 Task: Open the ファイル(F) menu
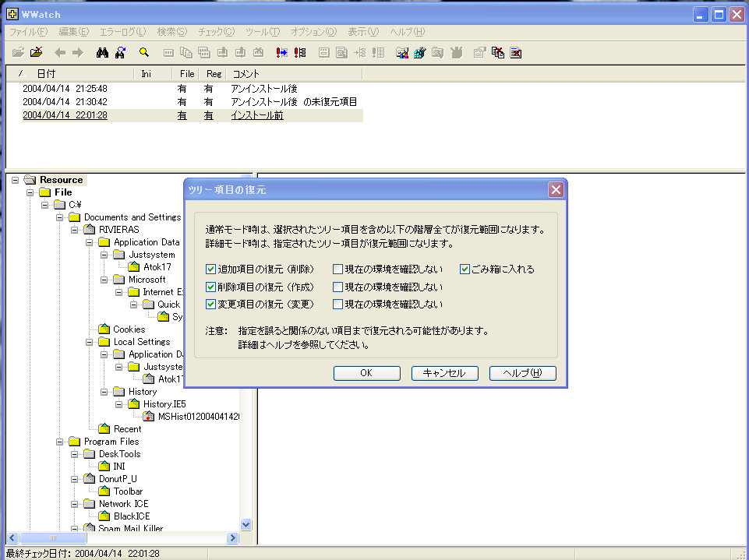tap(27, 32)
